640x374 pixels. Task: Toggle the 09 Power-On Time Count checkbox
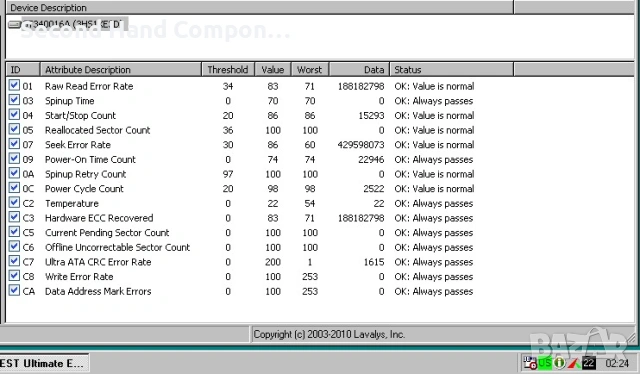pyautogui.click(x=14, y=158)
